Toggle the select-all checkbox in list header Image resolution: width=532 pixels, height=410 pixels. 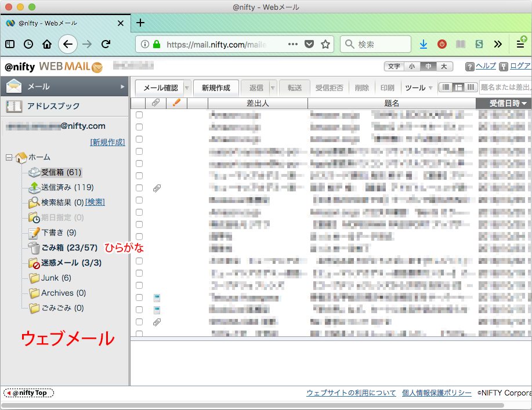pos(137,103)
